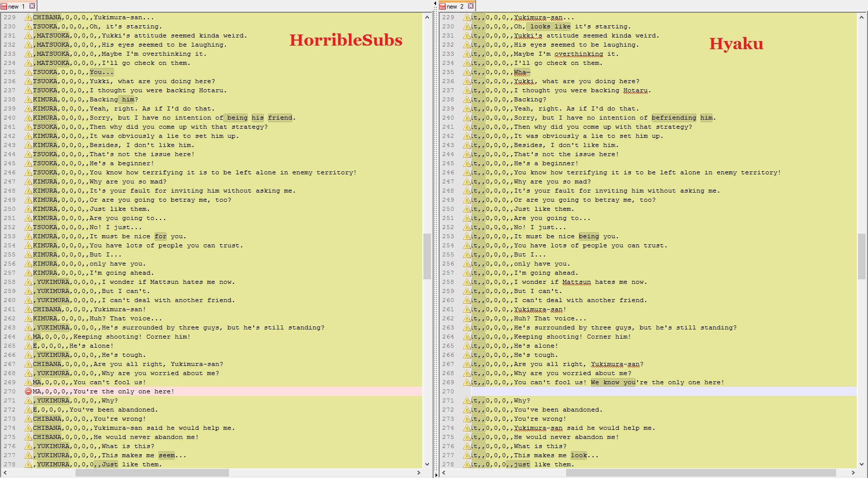Screen dimensions: 868x478
Task: Click the warning icon beside 'Oh, it's starting.' in new 1
Action: [28, 26]
